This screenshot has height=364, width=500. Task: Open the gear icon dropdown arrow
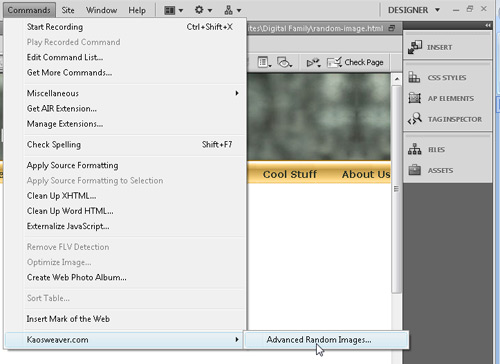tap(210, 10)
